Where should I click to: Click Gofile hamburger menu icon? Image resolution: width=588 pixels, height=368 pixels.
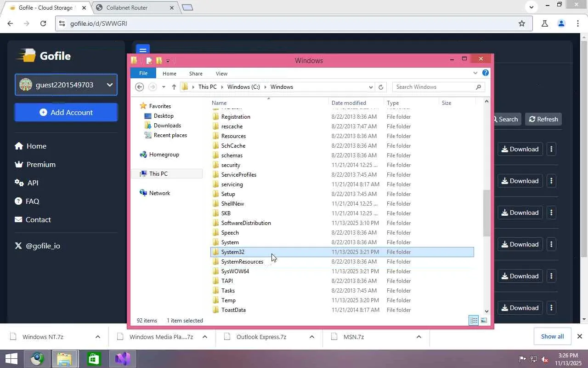click(142, 50)
